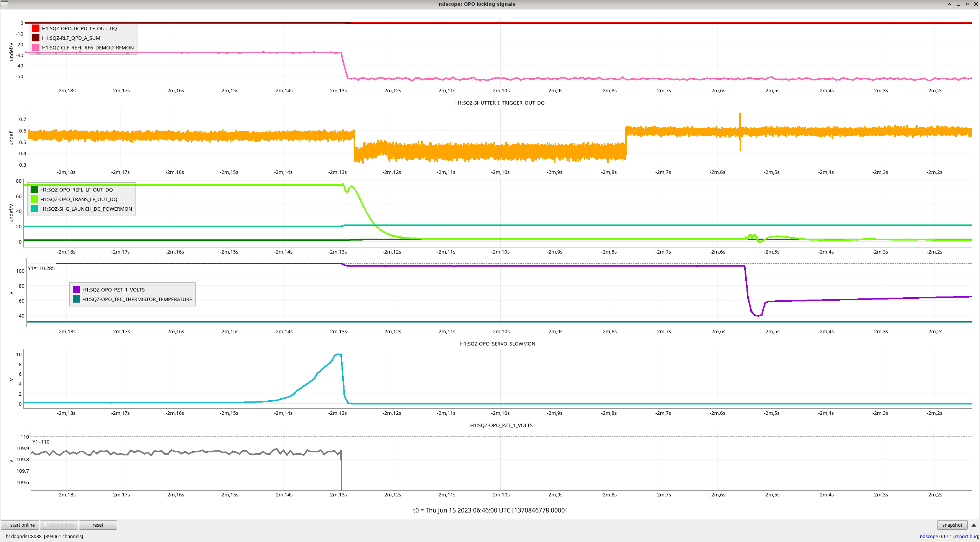This screenshot has height=542, width=980.
Task: Click the SHG_LAUNCH_DC_POWERMON legend swatch
Action: tap(34, 209)
